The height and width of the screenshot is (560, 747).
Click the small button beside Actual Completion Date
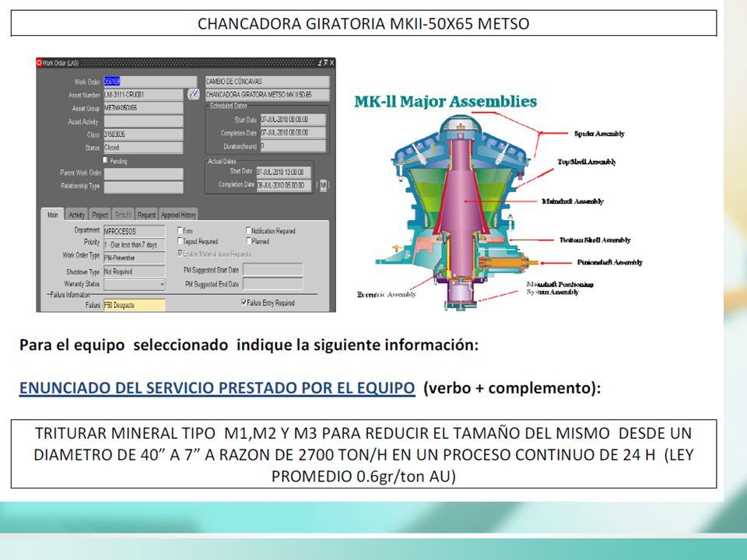[x=323, y=185]
